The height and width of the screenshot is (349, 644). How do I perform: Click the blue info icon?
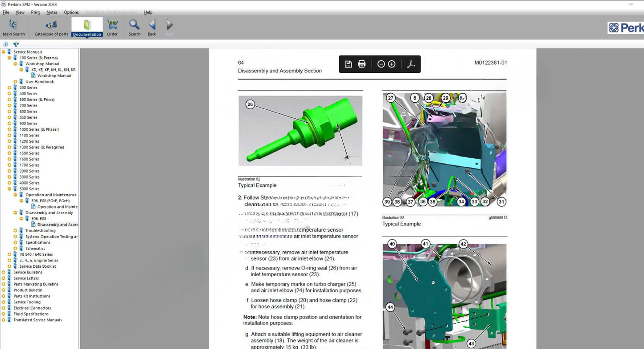[6, 44]
